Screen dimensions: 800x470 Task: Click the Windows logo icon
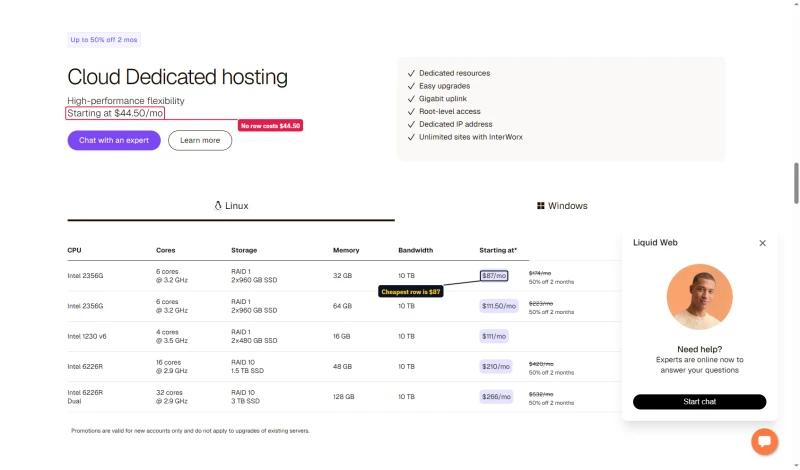[540, 206]
